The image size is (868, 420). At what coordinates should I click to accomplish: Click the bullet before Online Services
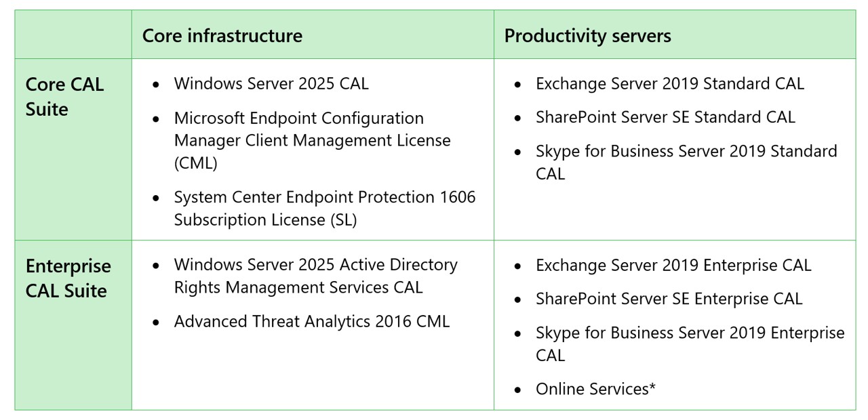(518, 390)
